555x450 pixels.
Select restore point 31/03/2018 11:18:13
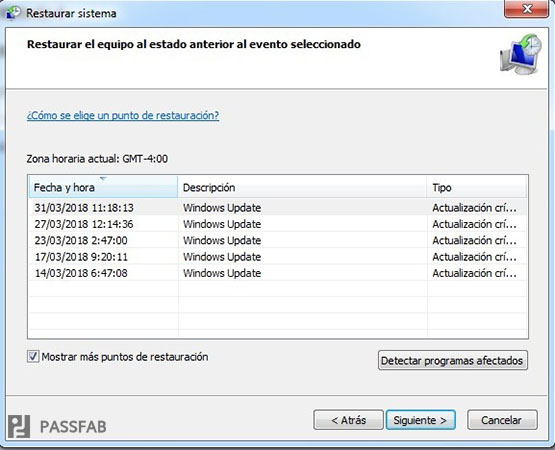[x=278, y=207]
